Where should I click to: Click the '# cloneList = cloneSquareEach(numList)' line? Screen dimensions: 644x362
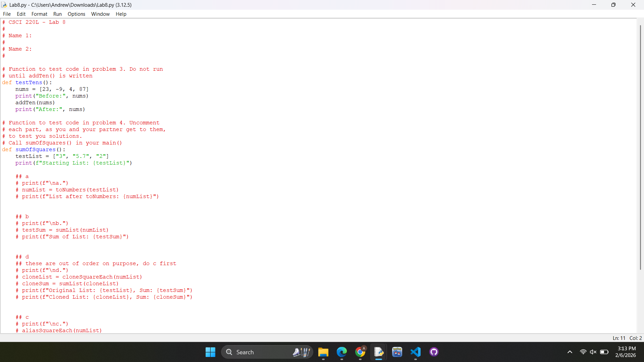(79, 277)
